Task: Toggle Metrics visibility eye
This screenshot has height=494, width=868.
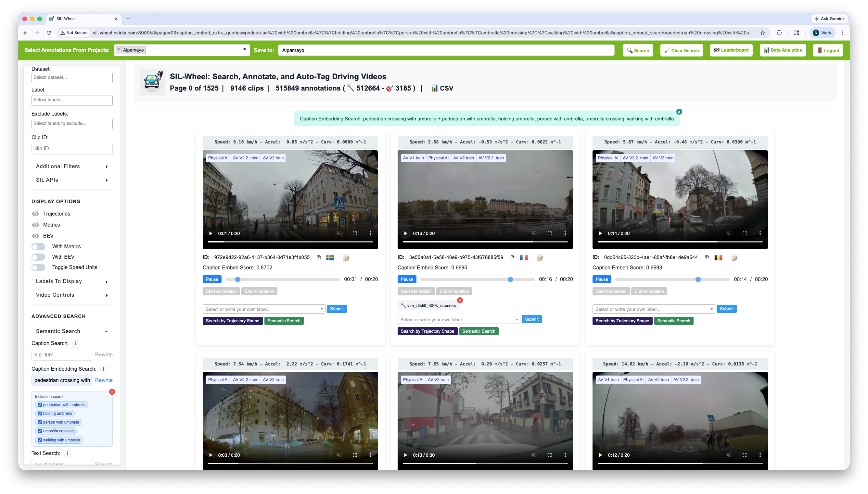Action: click(35, 225)
